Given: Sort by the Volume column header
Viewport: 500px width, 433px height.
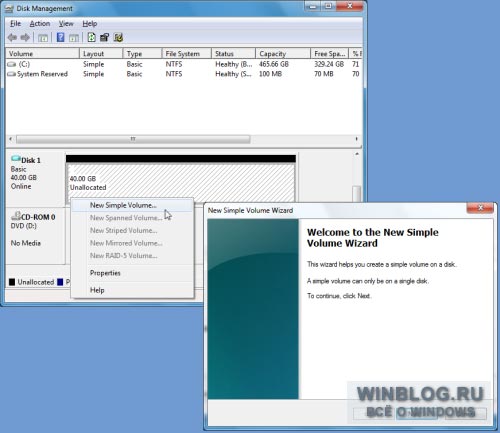Looking at the screenshot, I should coord(43,54).
